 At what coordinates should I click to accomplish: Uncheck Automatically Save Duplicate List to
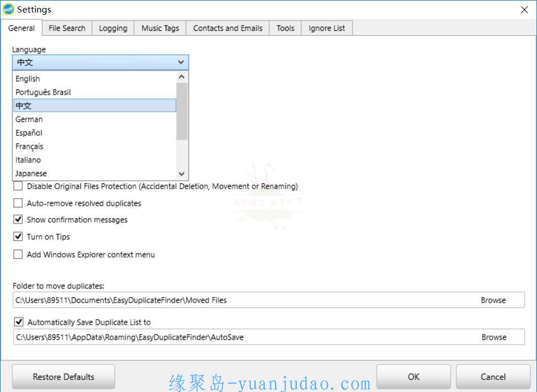click(19, 322)
